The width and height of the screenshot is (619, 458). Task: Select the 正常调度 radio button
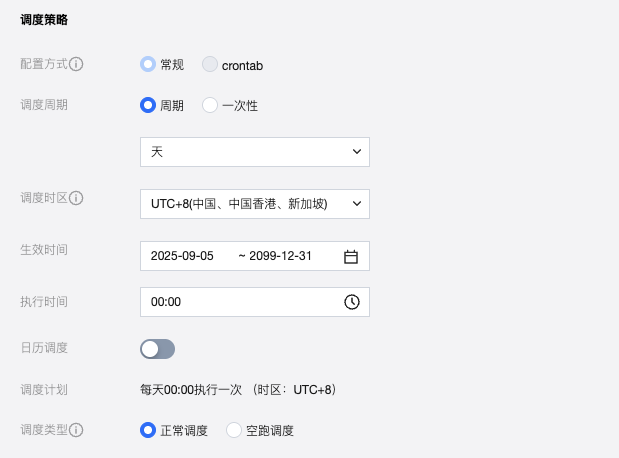pyautogui.click(x=148, y=430)
